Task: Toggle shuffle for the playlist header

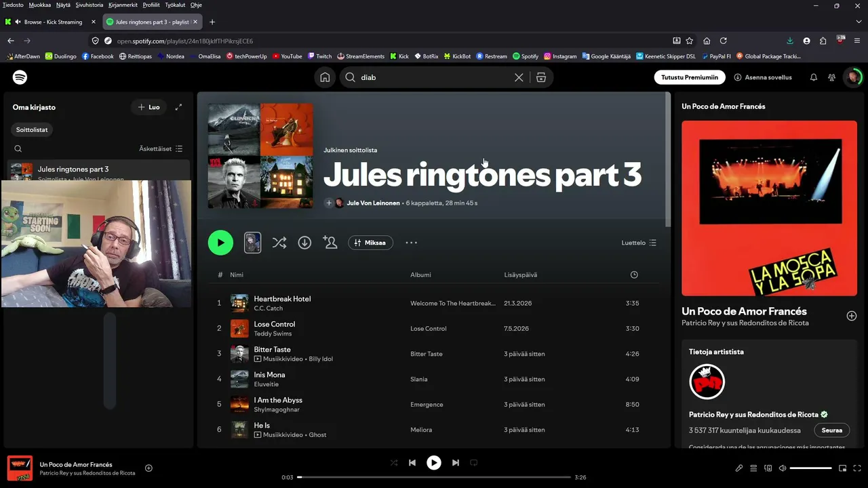Action: 279,243
